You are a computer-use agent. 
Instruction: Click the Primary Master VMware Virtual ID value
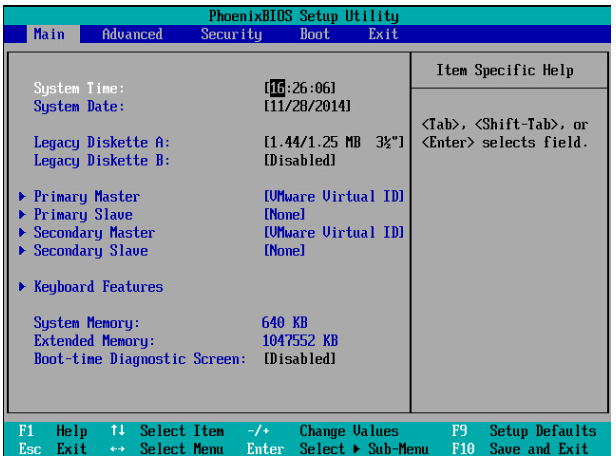(x=334, y=197)
